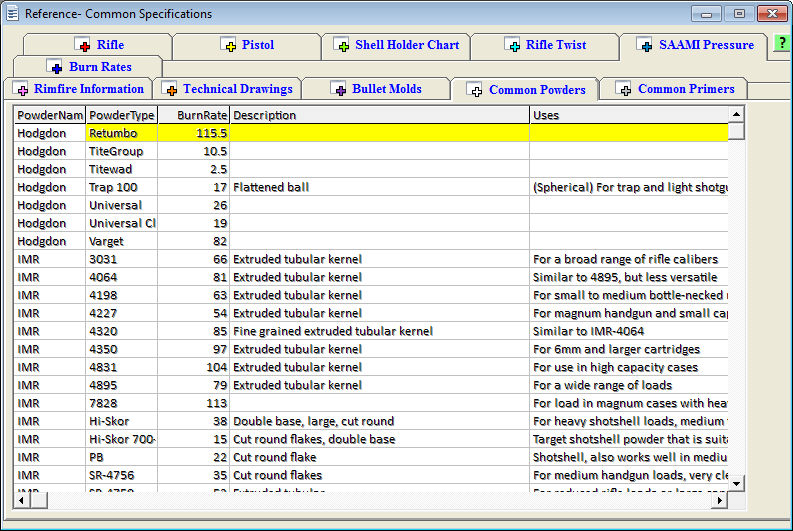Screen dimensions: 793x531
Task: Click the green plus icon on Shell Holder Chart
Action: pyautogui.click(x=342, y=45)
